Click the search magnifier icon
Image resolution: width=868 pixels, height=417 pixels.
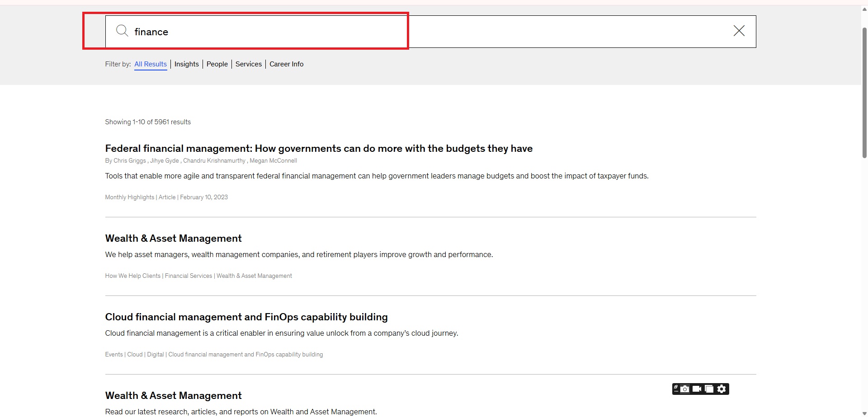pyautogui.click(x=122, y=31)
